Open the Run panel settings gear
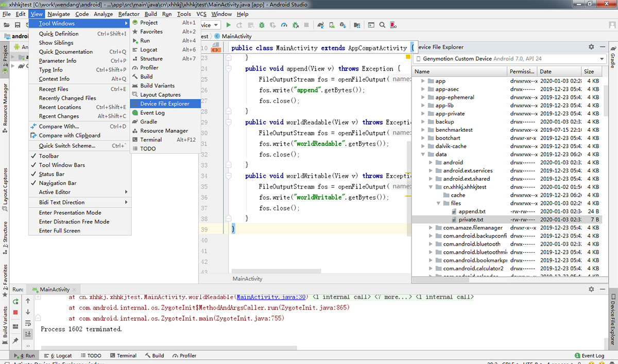 592,289
